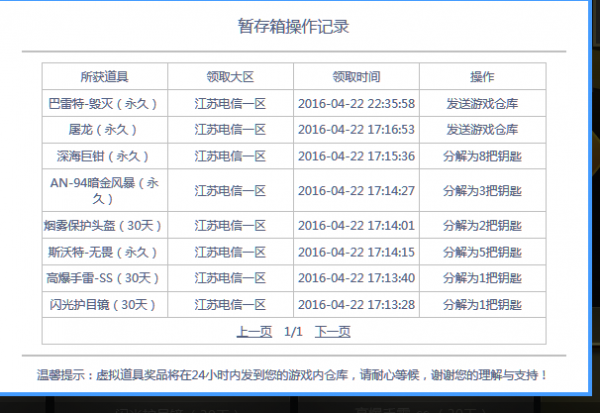Click timestamp 2016-04-22 17:13:40

click(356, 278)
